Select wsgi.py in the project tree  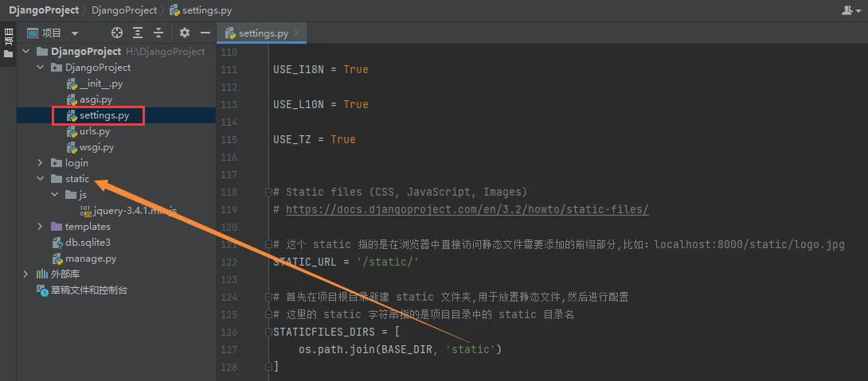(96, 148)
